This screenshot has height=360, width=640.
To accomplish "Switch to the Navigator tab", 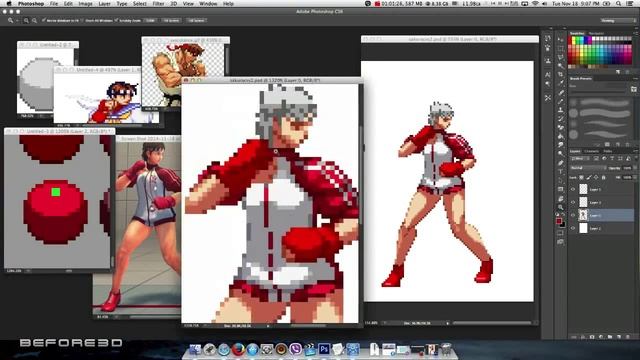I will coord(596,33).
